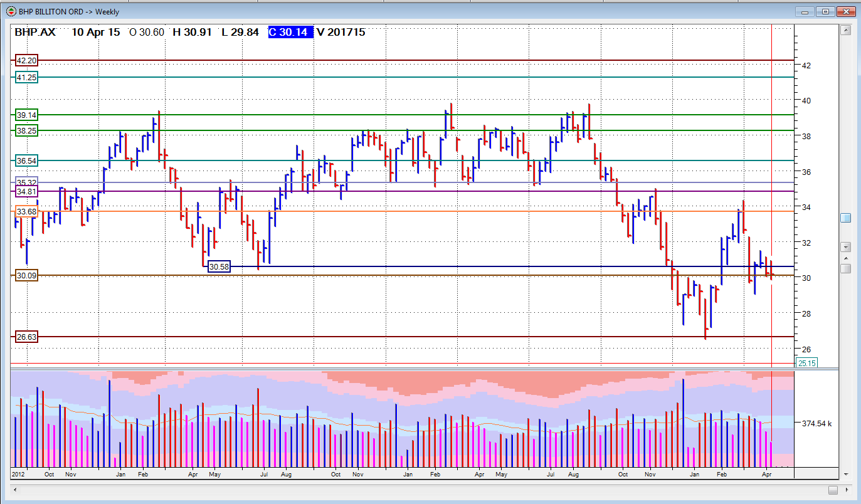Select the 39.14 price level label
The width and height of the screenshot is (861, 504).
(26, 115)
